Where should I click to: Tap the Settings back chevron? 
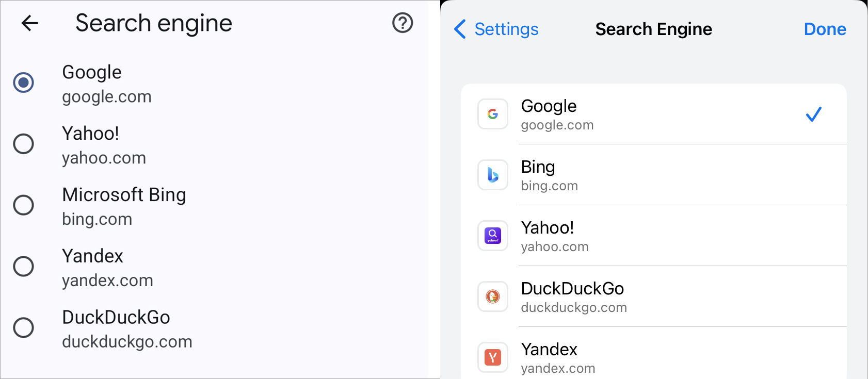(460, 29)
